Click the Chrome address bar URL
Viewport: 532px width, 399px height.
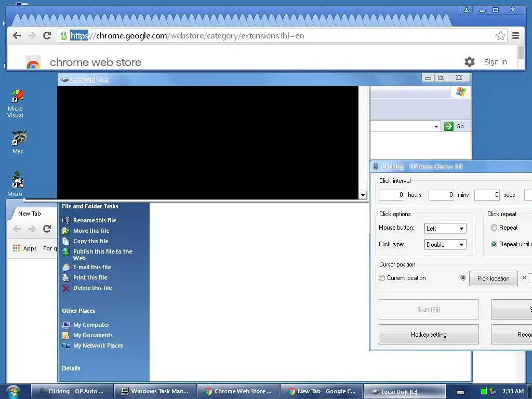coord(187,36)
